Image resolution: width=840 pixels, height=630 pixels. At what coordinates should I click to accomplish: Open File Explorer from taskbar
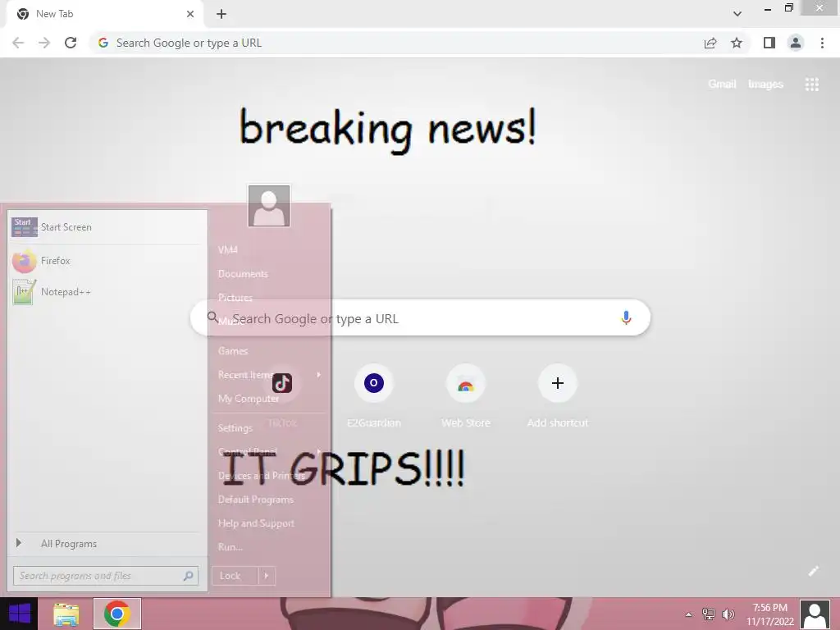[66, 614]
